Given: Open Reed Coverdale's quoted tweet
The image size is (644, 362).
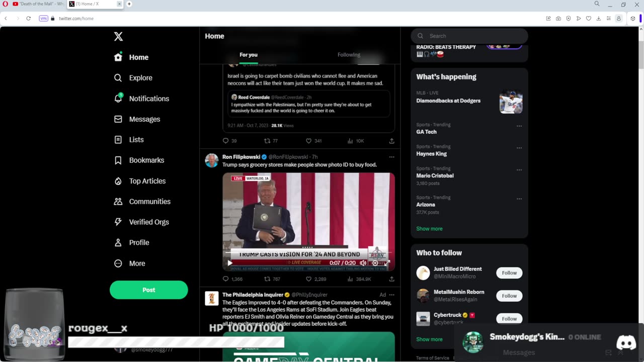Looking at the screenshot, I should point(308,104).
